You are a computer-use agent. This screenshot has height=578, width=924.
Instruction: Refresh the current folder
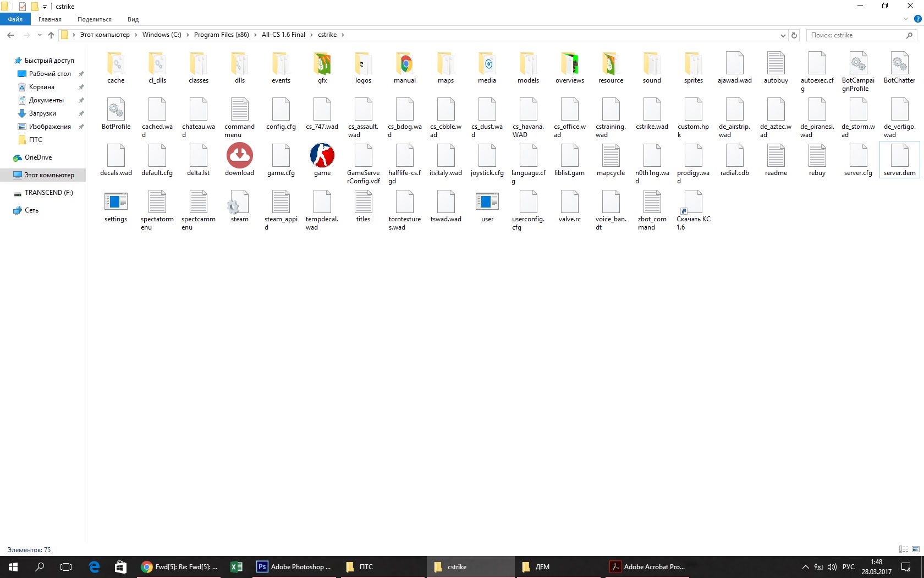[794, 35]
